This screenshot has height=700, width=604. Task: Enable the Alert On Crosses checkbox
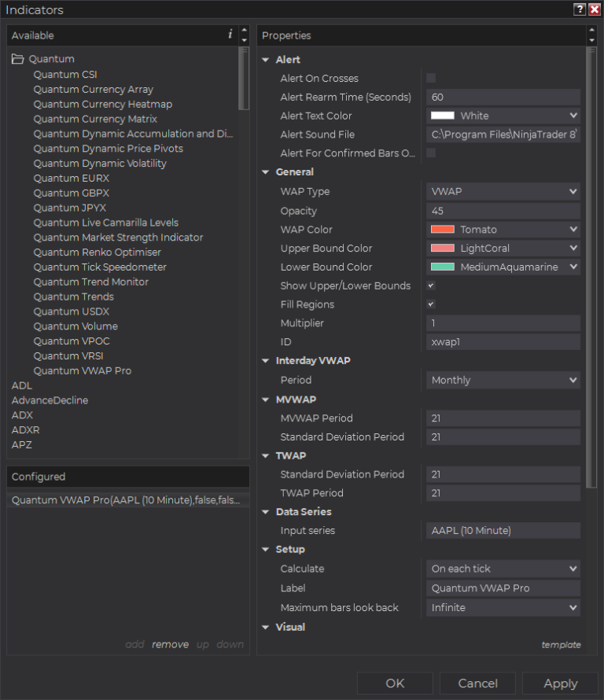click(x=431, y=78)
